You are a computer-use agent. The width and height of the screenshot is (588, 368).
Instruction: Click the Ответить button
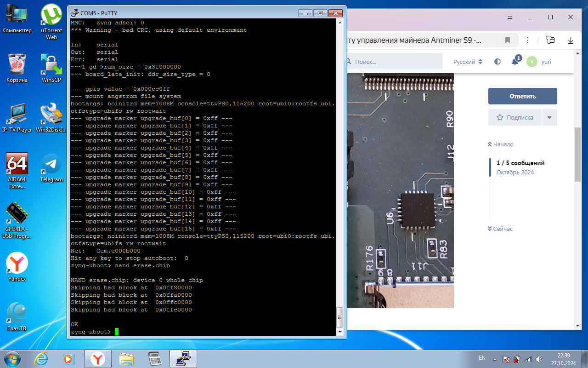(x=523, y=96)
